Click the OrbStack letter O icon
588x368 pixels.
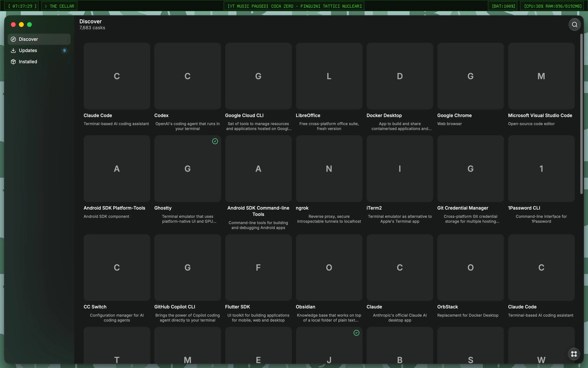470,267
